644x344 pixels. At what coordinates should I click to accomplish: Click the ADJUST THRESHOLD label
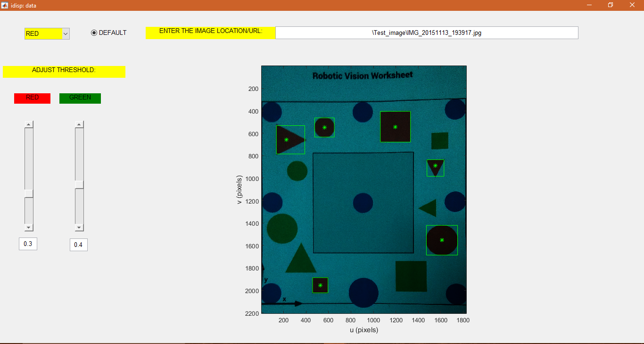(64, 72)
